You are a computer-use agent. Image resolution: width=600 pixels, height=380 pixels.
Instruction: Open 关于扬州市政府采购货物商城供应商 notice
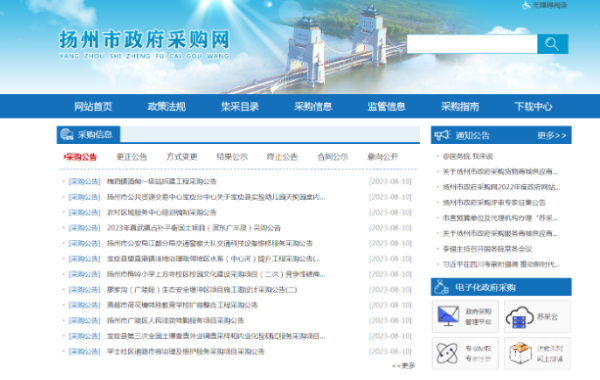point(500,172)
